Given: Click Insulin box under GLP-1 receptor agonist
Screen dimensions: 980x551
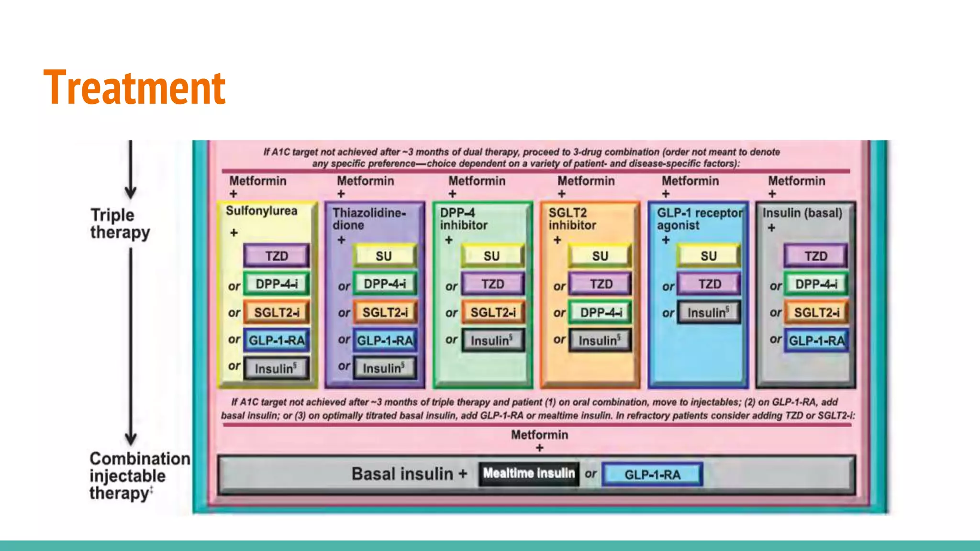Looking at the screenshot, I should coord(708,312).
